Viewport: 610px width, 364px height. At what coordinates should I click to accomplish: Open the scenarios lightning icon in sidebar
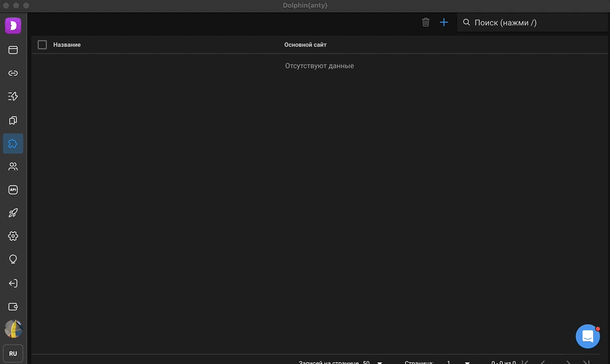13,97
